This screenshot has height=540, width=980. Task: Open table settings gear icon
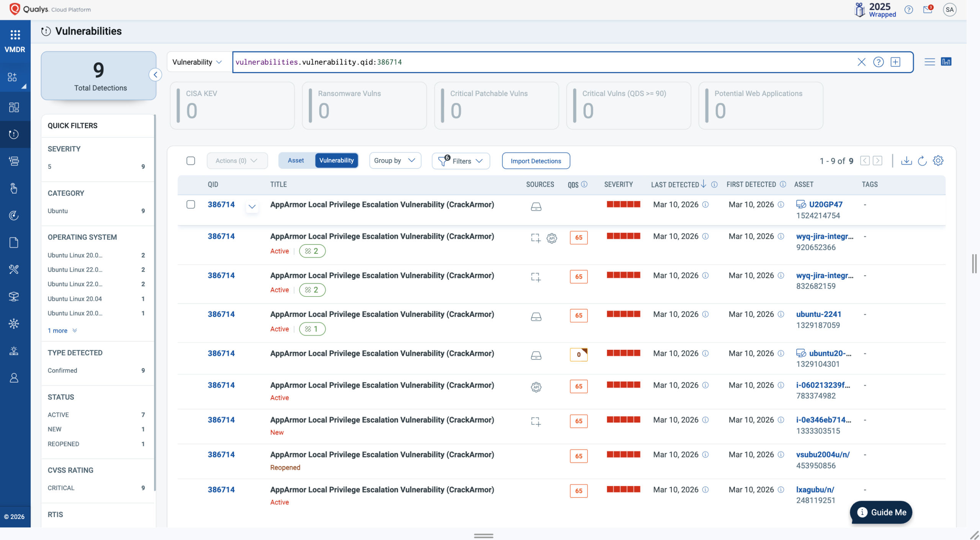tap(938, 161)
